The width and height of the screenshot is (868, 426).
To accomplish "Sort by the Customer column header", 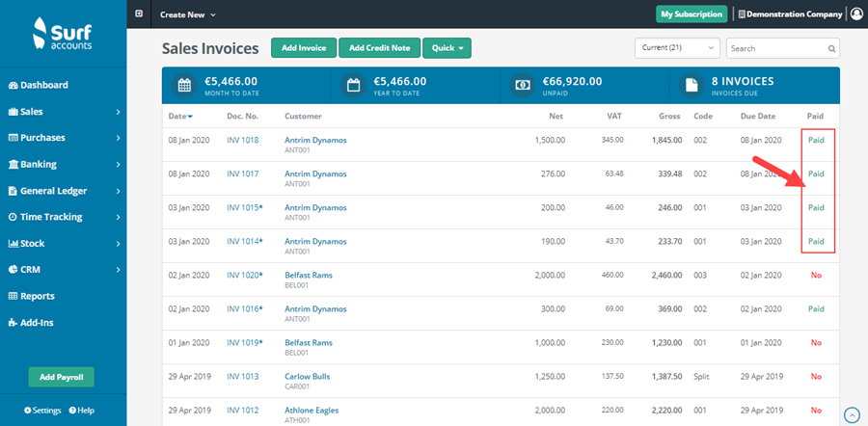I will click(x=304, y=117).
